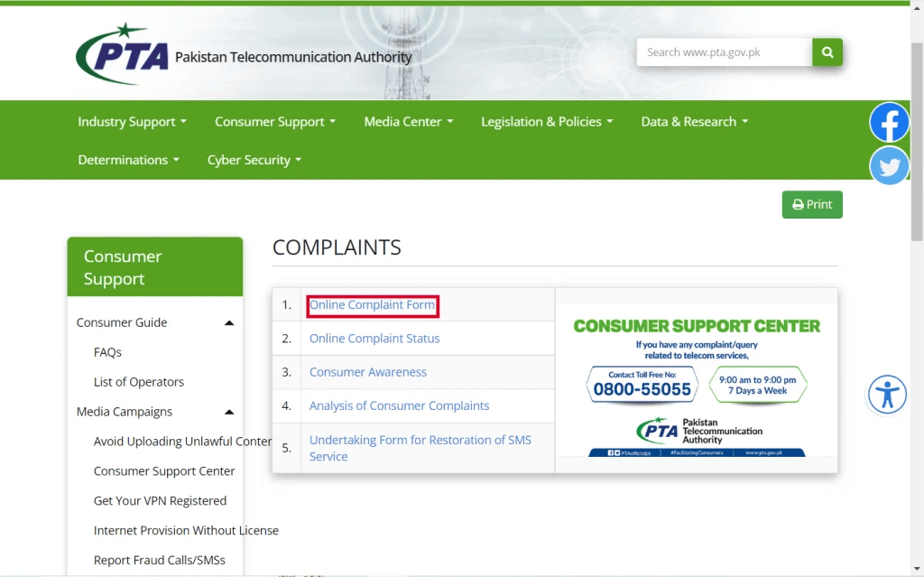Screen dimensions: 924x577
Task: Select List of Operators in sidebar
Action: (x=138, y=382)
